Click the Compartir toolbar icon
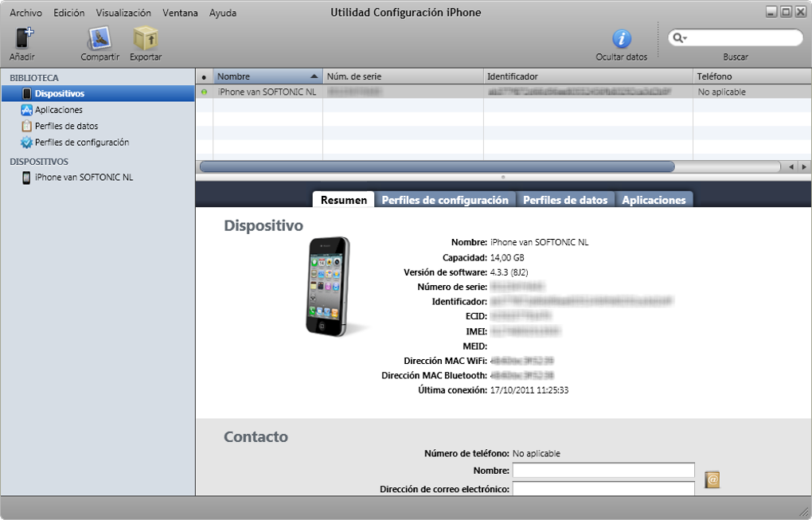Image resolution: width=812 pixels, height=520 pixels. coord(100,38)
